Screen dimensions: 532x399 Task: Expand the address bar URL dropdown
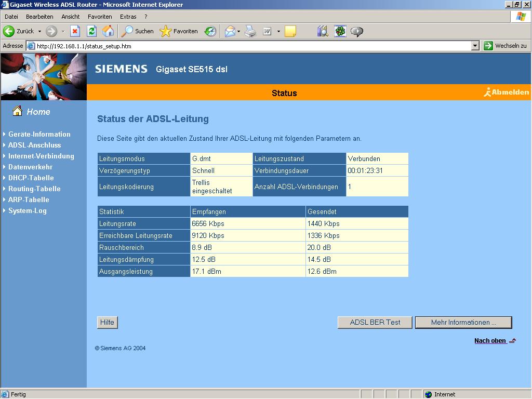475,46
